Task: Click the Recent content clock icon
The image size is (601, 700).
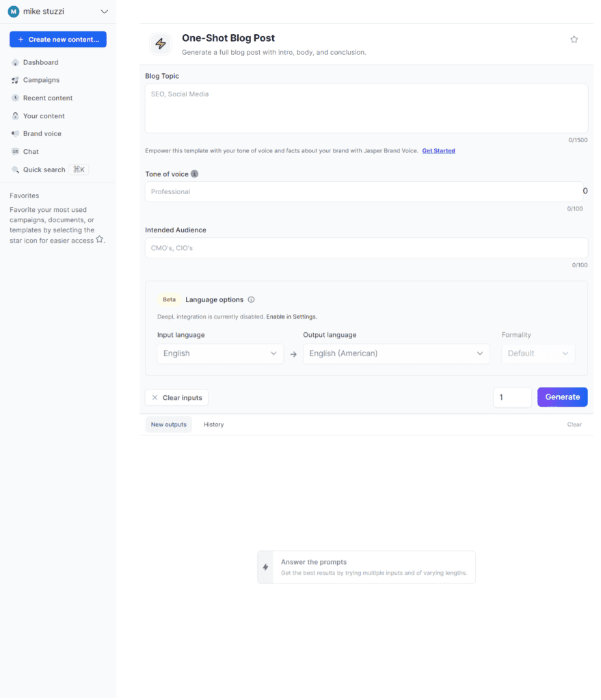Action: coord(16,98)
